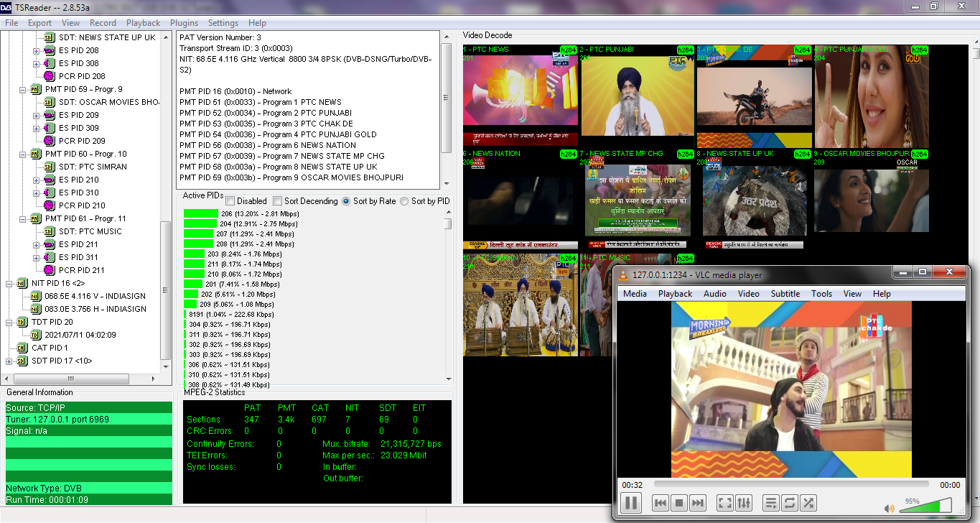Viewport: 980px width, 523px height.
Task: Select SDT: OSCAR MOVIES BHO icon
Action: 49,102
